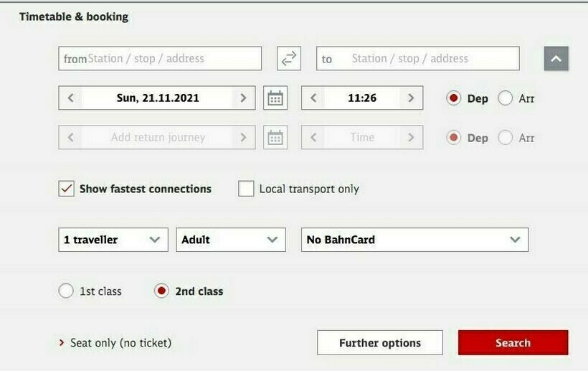The height and width of the screenshot is (371, 588).
Task: Expand the Adult traveller type dropdown
Action: coord(230,240)
